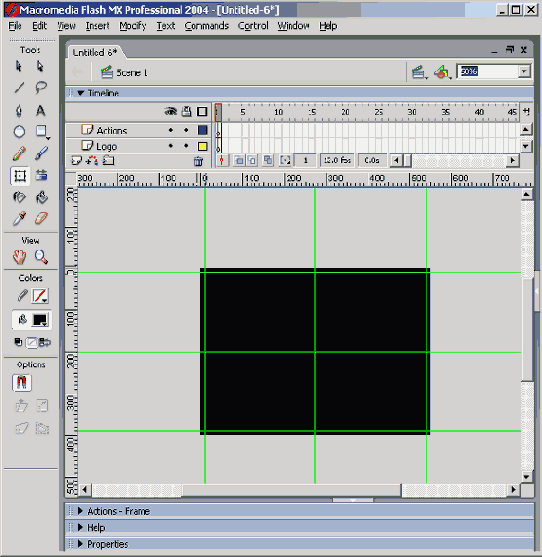Open the Commands menu
This screenshot has width=542, height=557.
(x=206, y=26)
